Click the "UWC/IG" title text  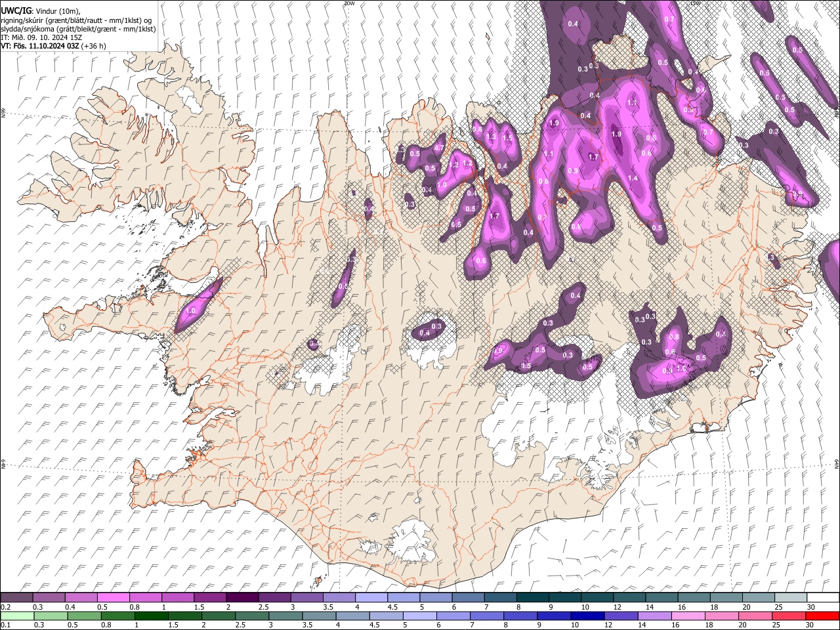(x=15, y=11)
